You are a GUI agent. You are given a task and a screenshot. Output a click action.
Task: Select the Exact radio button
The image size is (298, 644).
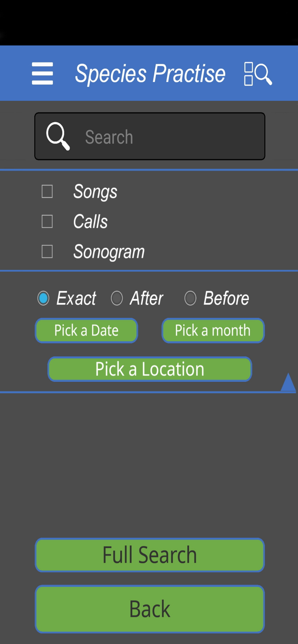coord(43,298)
